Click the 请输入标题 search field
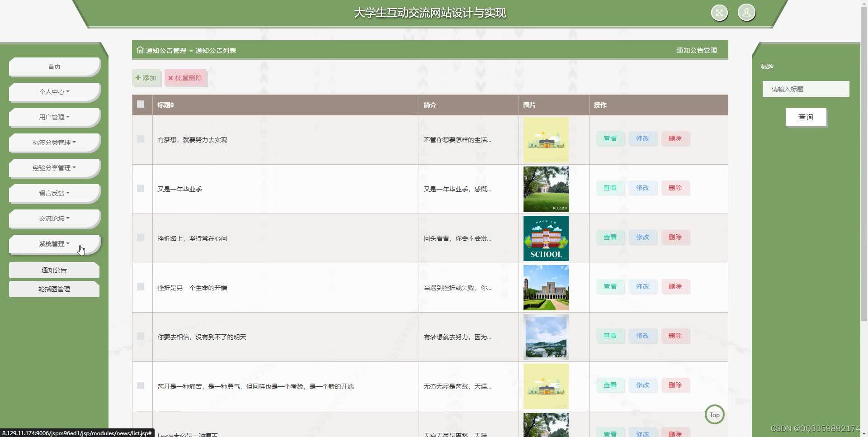Screen dimensions: 868x437 pos(806,89)
